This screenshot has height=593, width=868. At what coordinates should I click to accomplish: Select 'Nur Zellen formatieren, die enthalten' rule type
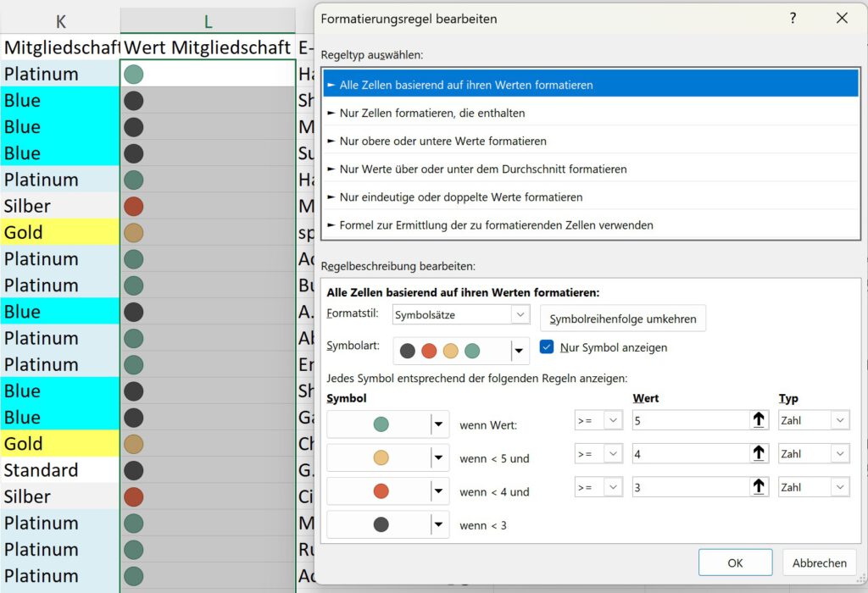[432, 113]
